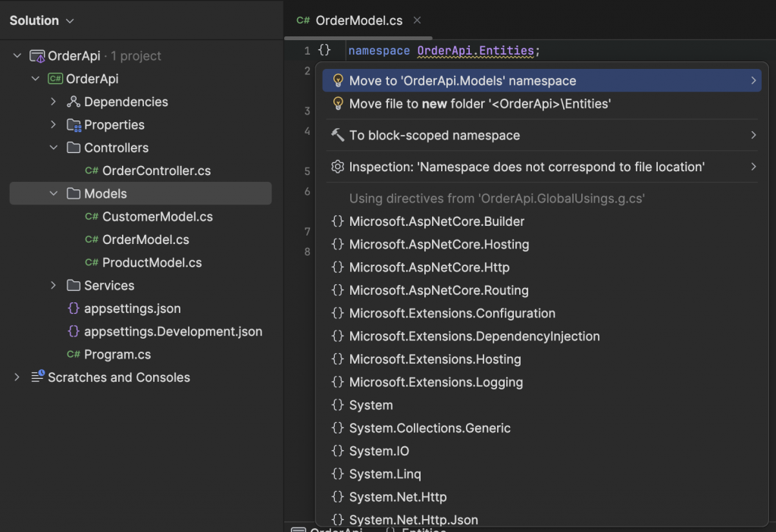Choose 'To block-scoped namespace' menu entry
Screen dimensions: 776x532
(x=434, y=136)
